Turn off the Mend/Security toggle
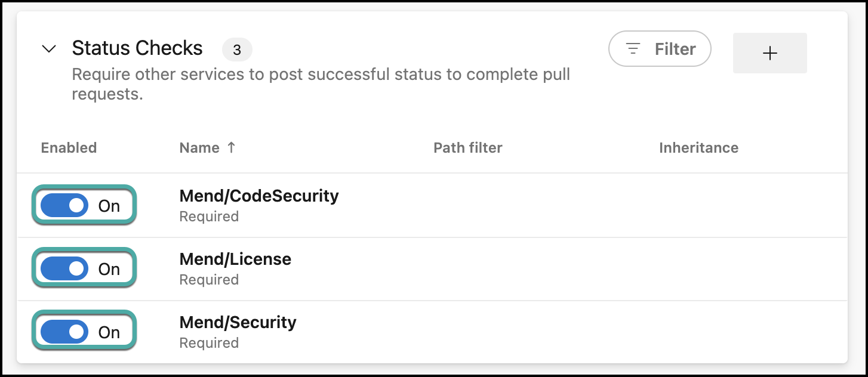The height and width of the screenshot is (377, 868). point(64,332)
